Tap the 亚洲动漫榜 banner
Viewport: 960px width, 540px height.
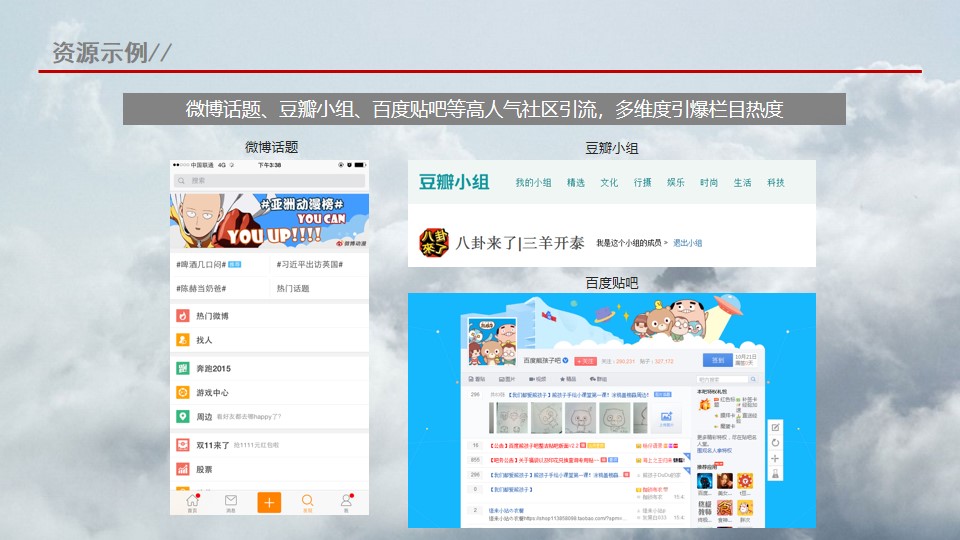pos(269,220)
